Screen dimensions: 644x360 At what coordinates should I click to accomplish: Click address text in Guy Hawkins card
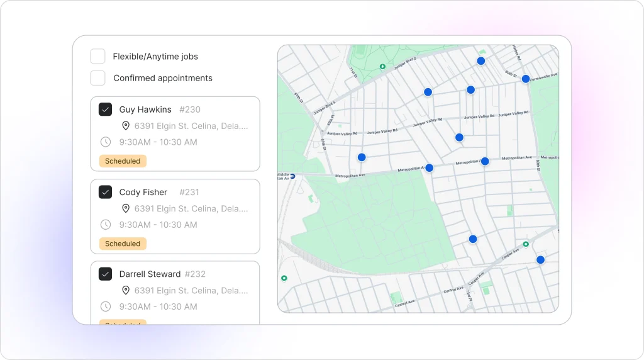191,126
